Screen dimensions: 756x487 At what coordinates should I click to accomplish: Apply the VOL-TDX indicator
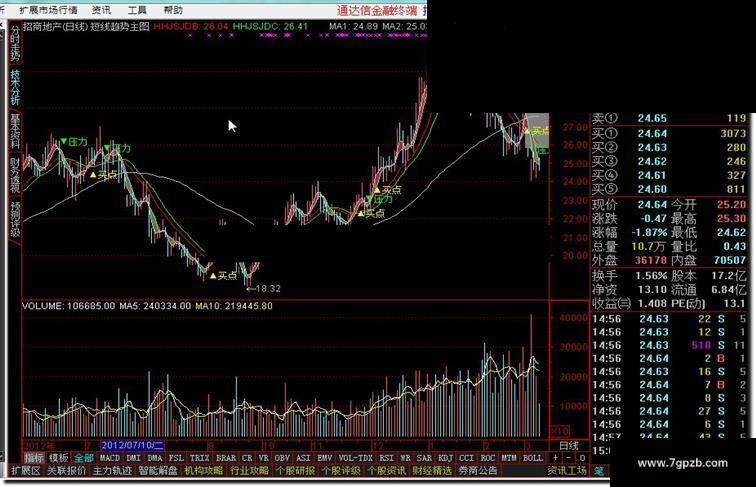[x=356, y=458]
